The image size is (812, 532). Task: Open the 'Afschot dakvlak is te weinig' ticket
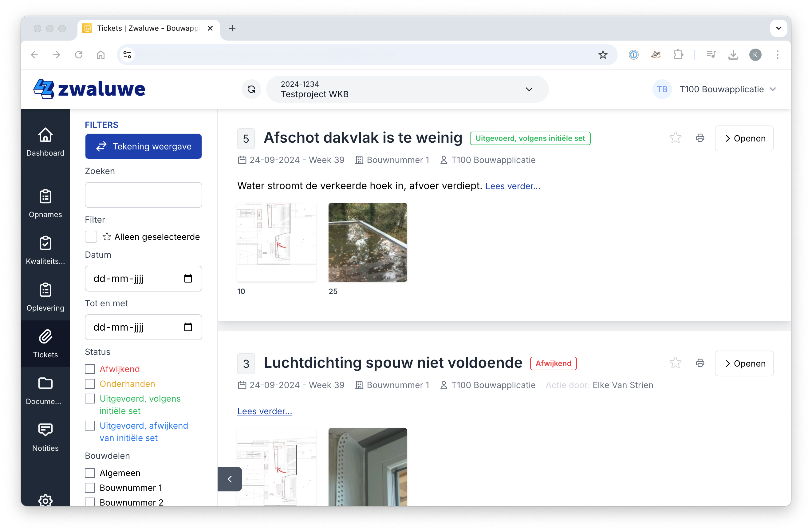[744, 138]
